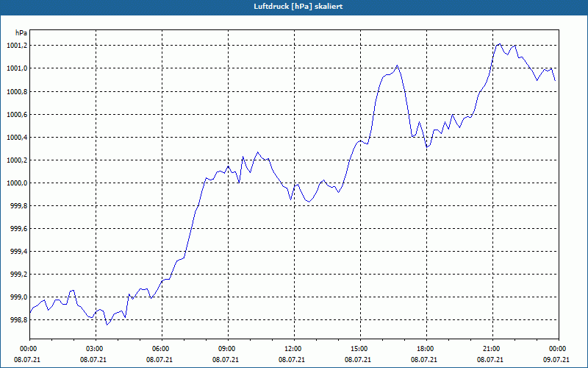Click the curve peak near 16:40
Image resolution: width=588 pixels, height=368 pixels.
397,66
